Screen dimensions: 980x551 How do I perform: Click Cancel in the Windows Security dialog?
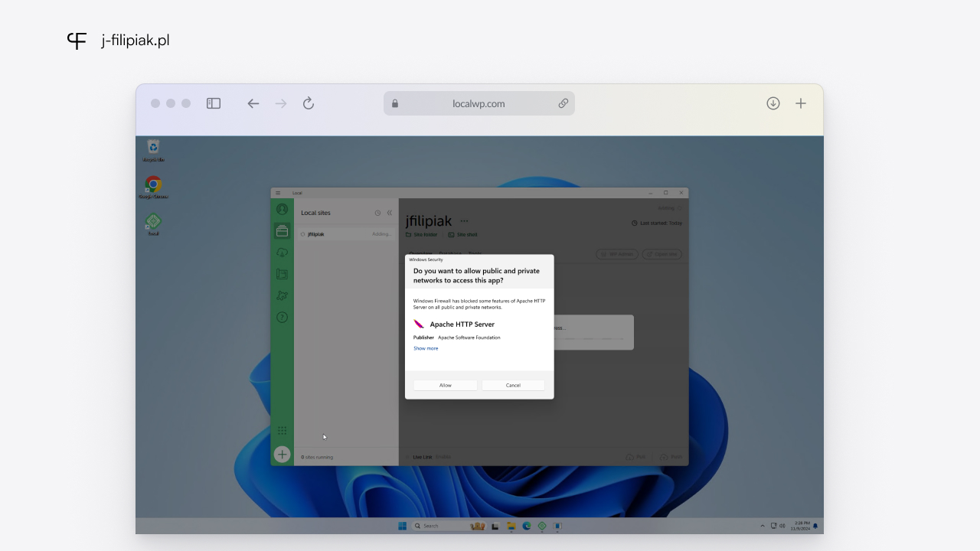513,385
